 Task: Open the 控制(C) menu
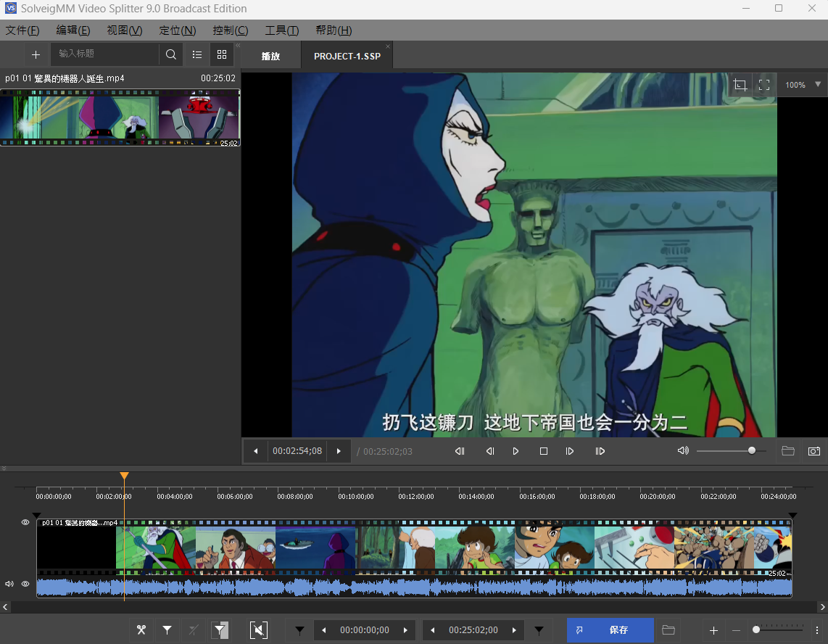[x=231, y=30]
